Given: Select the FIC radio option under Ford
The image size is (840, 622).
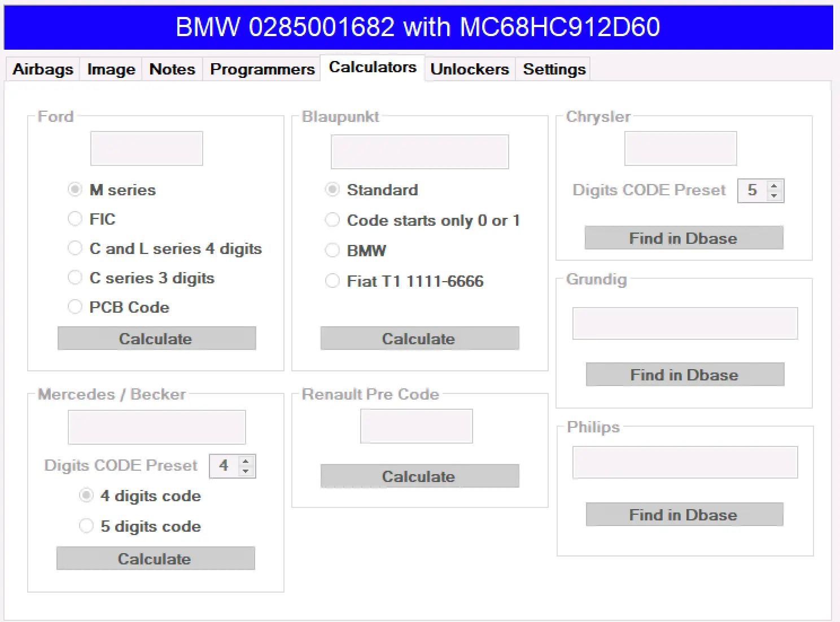Looking at the screenshot, I should pos(75,219).
